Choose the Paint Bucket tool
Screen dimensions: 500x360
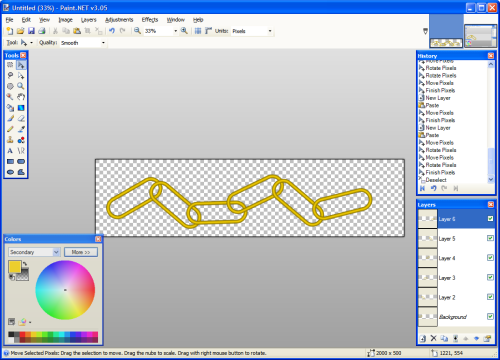point(10,108)
